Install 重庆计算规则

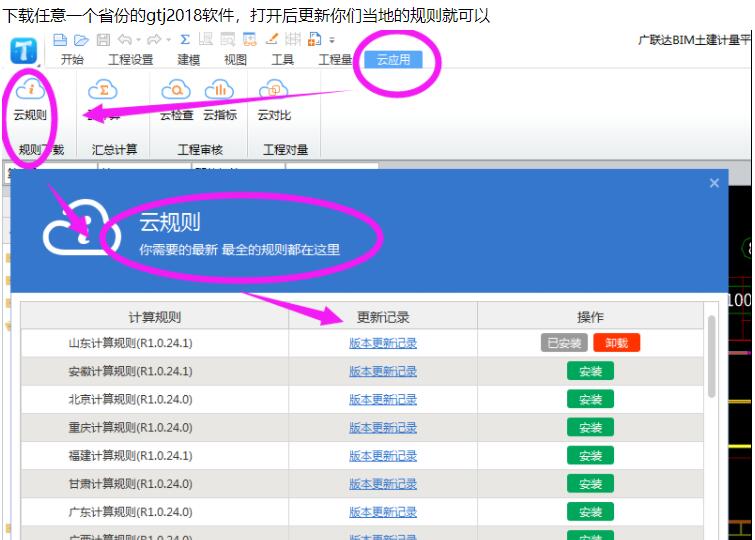point(590,427)
